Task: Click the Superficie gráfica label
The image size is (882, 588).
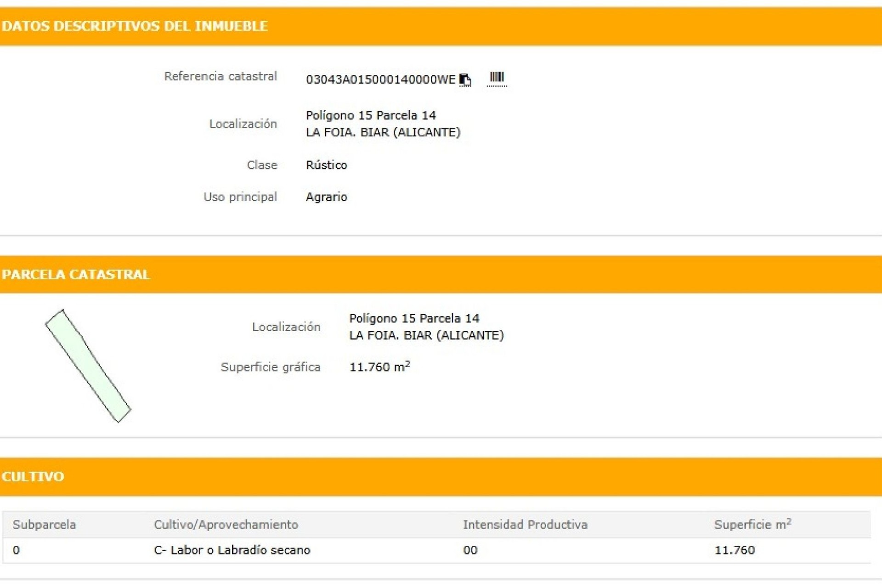Action: tap(271, 367)
